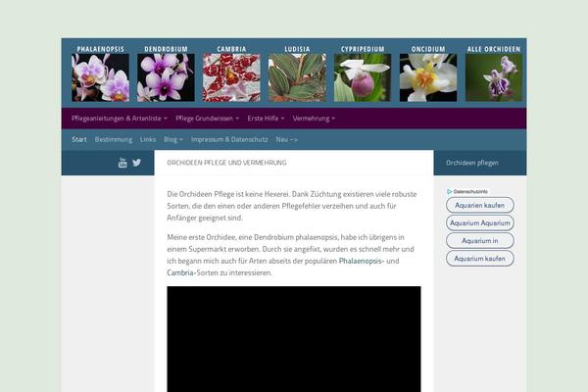Click the Orchideen pflegen sidebar heading
The height and width of the screenshot is (392, 588).
472,163
